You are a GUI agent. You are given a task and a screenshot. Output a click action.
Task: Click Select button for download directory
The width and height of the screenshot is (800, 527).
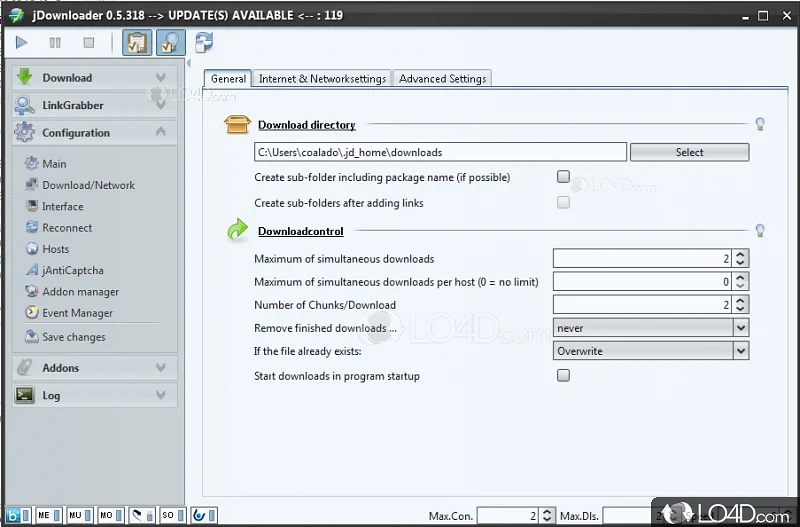[x=689, y=152]
